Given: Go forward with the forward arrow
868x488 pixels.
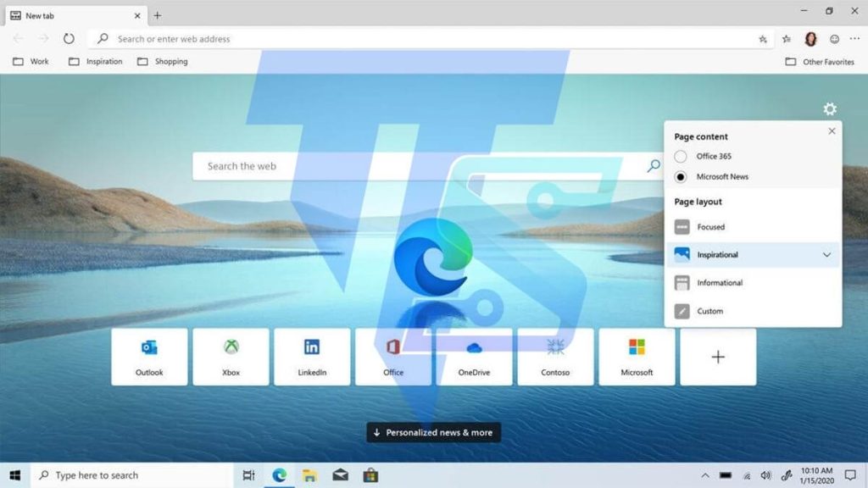Looking at the screenshot, I should point(43,39).
